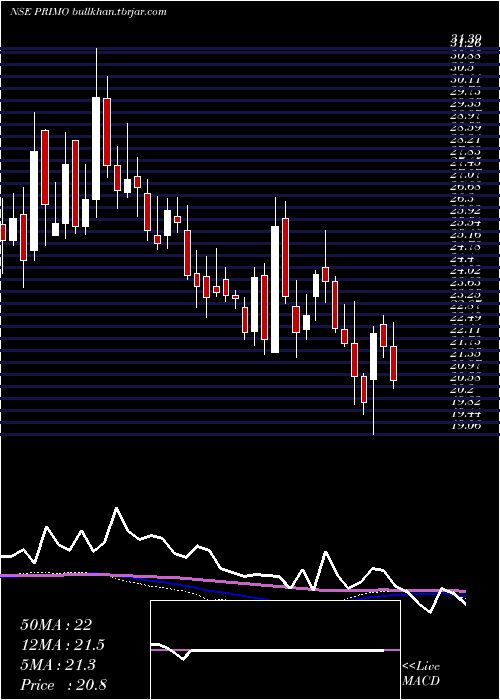This screenshot has height=700, width=500.
Task: Click the 19.44 price axis label
Action: pos(466,414)
